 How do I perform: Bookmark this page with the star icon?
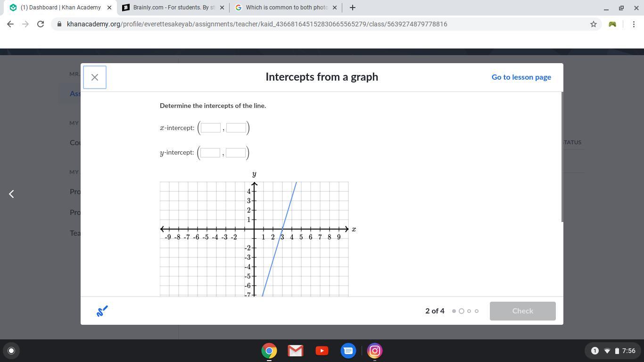pyautogui.click(x=594, y=24)
